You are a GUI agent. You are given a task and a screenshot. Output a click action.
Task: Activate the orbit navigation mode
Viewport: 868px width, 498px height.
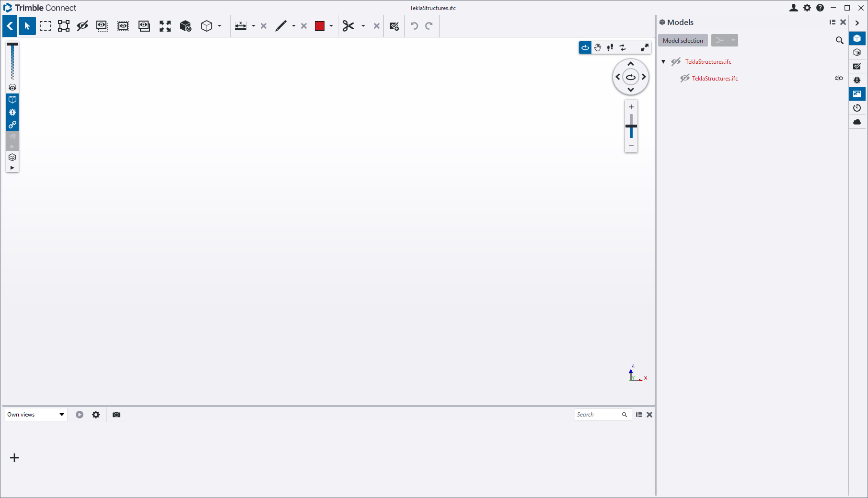pyautogui.click(x=585, y=47)
